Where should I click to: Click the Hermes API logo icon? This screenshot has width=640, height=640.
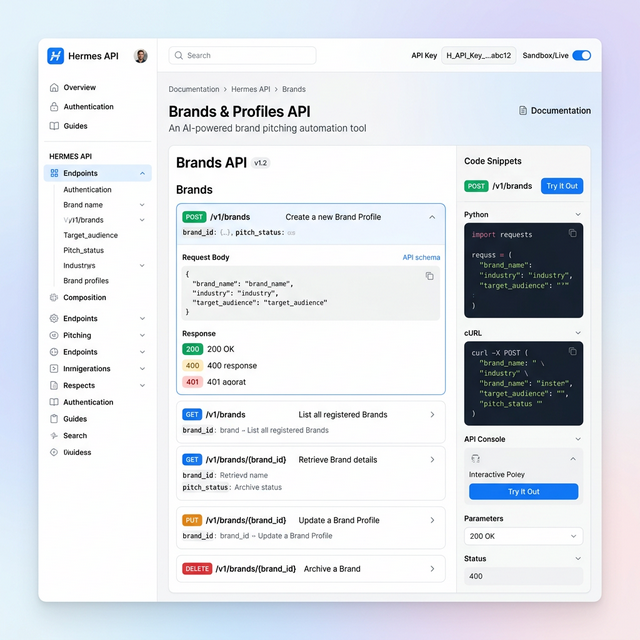(x=56, y=56)
